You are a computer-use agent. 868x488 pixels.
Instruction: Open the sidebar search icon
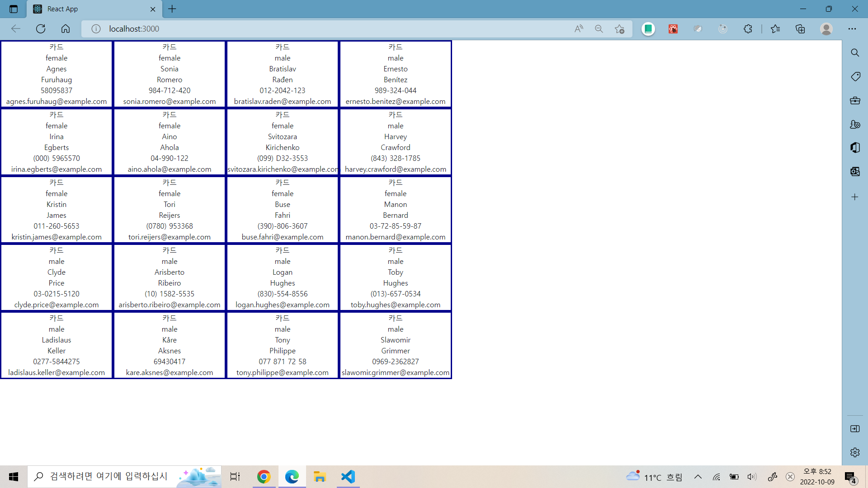[x=855, y=53]
